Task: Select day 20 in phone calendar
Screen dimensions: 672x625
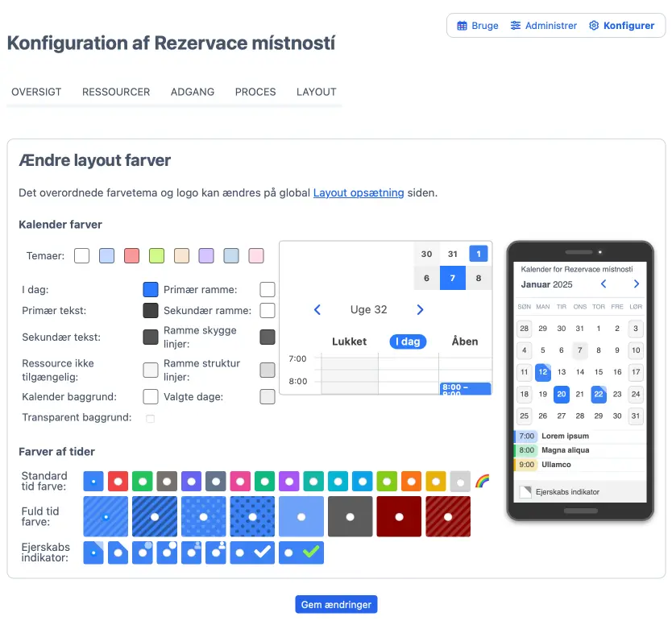Action: pos(562,394)
